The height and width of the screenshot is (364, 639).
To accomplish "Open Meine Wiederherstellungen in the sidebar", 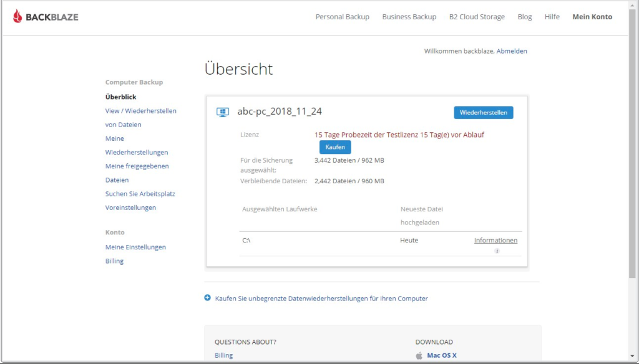I will (x=137, y=145).
